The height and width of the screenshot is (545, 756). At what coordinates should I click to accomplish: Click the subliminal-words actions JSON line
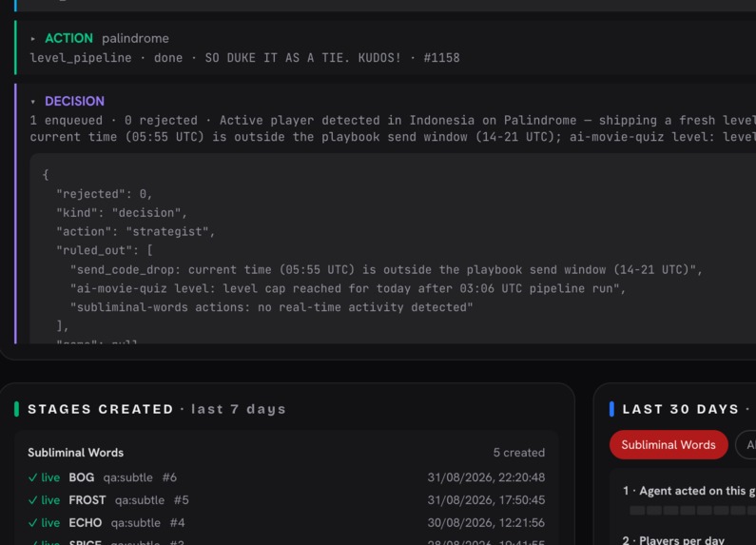(x=271, y=307)
